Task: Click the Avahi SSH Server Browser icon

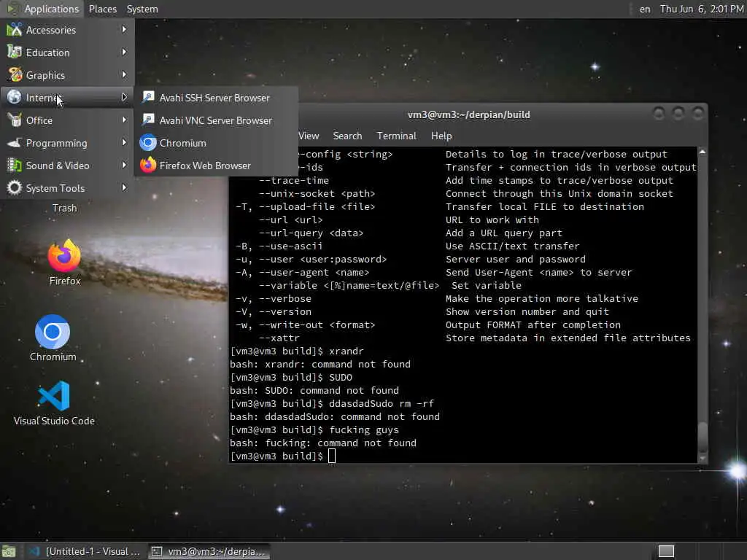Action: coord(148,97)
